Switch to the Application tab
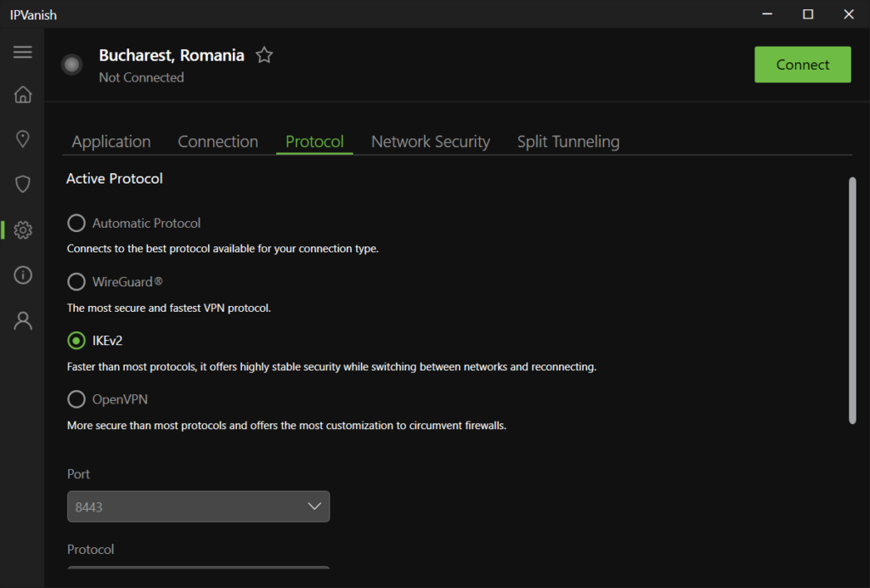The height and width of the screenshot is (588, 870). point(111,141)
